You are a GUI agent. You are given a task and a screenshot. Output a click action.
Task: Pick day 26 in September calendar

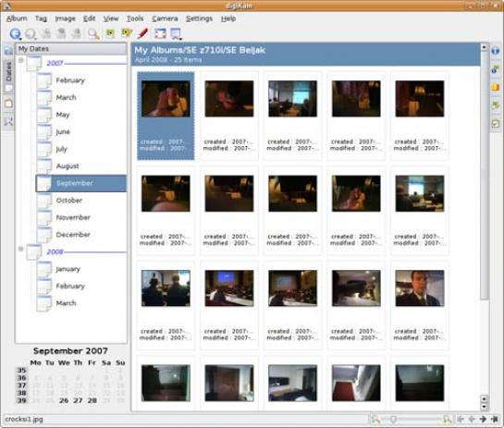tap(64, 400)
